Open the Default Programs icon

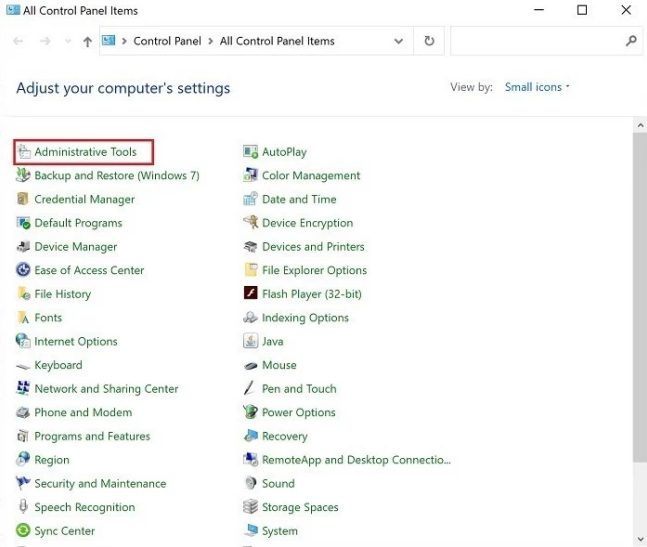point(24,223)
